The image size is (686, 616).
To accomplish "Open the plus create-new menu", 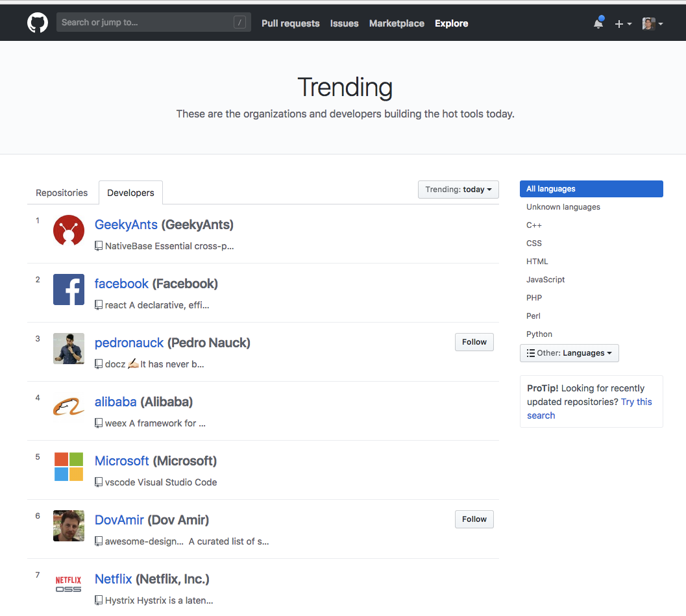I will [x=623, y=23].
